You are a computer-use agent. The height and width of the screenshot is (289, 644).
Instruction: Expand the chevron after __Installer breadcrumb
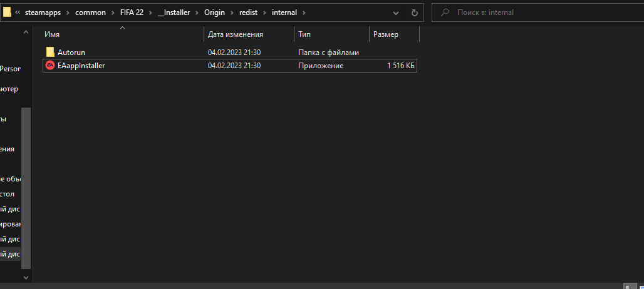click(197, 13)
